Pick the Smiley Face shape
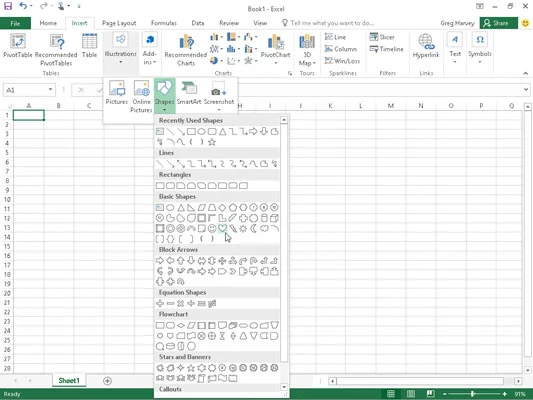This screenshot has width=533, height=400. [x=212, y=228]
